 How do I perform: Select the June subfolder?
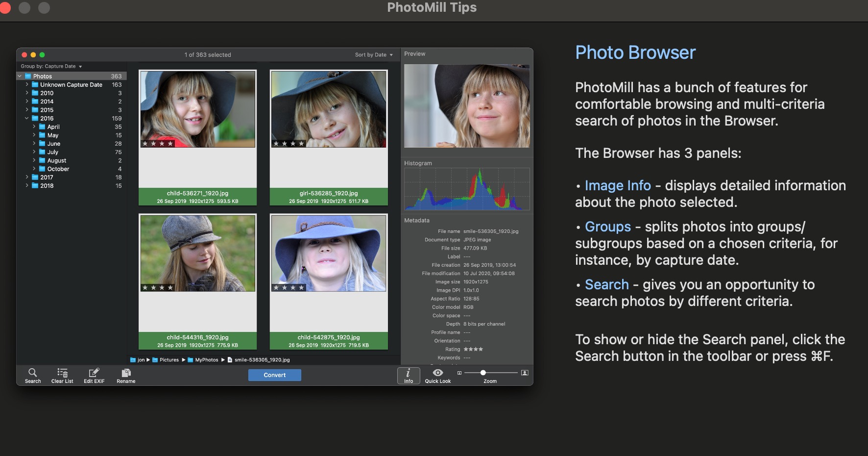click(x=72, y=144)
